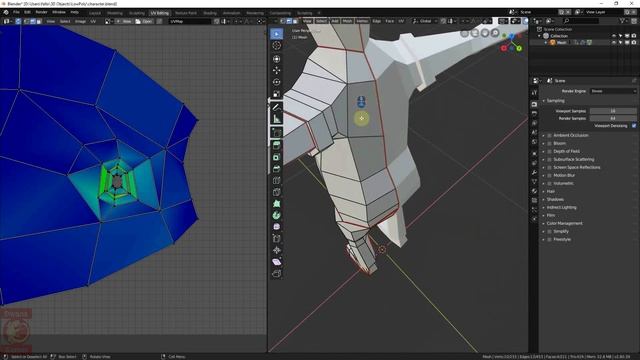
Task: Switch to the Layout workspace tab
Action: click(94, 13)
